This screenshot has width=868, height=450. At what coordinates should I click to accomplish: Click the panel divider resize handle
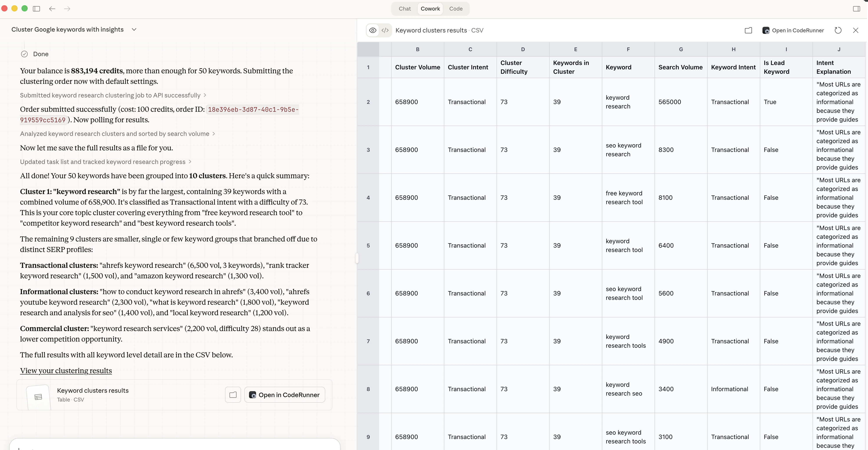point(357,258)
